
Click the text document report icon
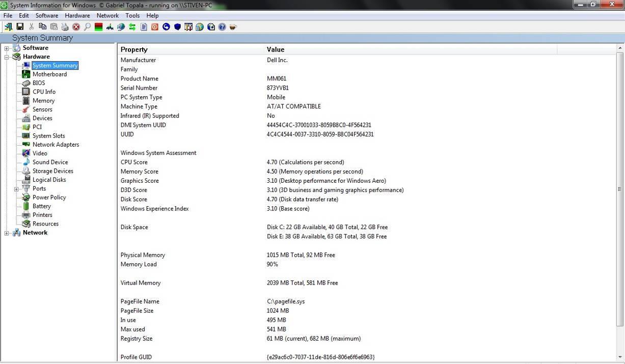pos(144,26)
